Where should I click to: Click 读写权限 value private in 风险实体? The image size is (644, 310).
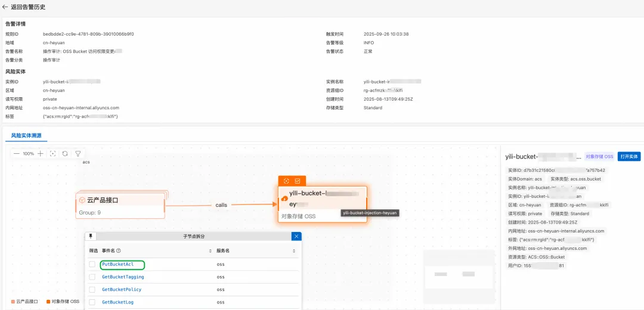[x=49, y=99]
